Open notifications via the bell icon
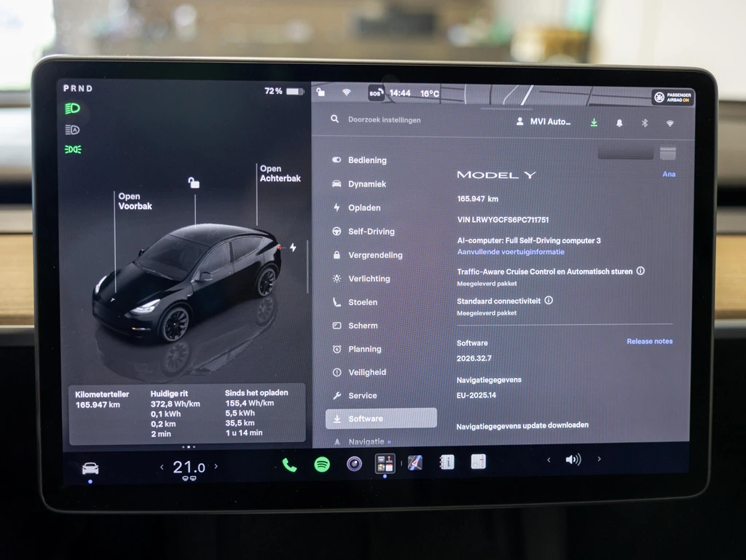This screenshot has width=746, height=560. click(x=619, y=123)
